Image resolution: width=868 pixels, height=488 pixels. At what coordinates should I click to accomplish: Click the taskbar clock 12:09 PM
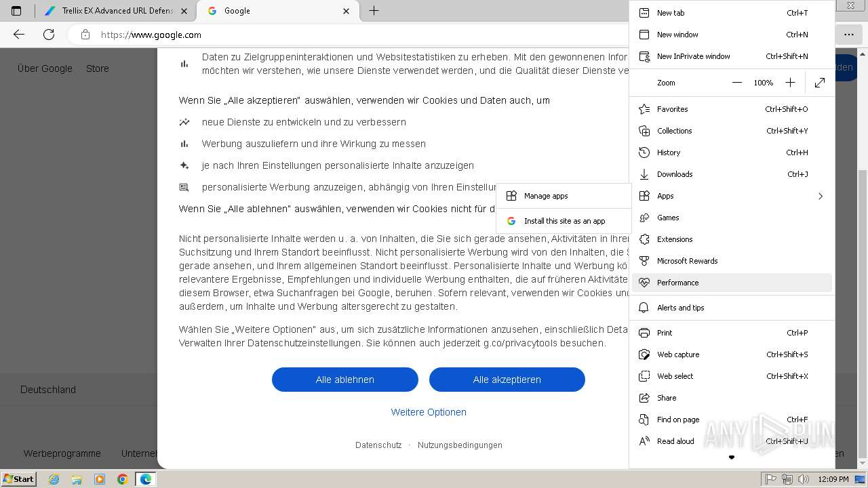point(833,479)
